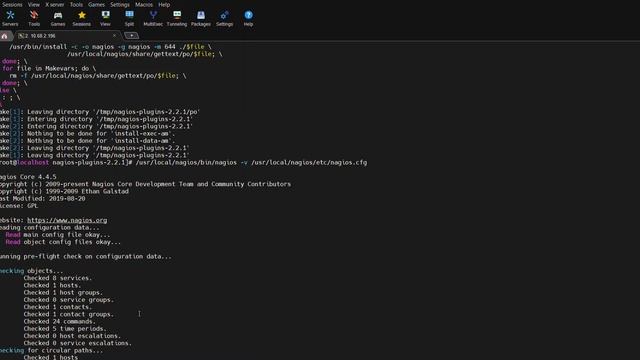Go to the Home tab icon

tap(4, 36)
